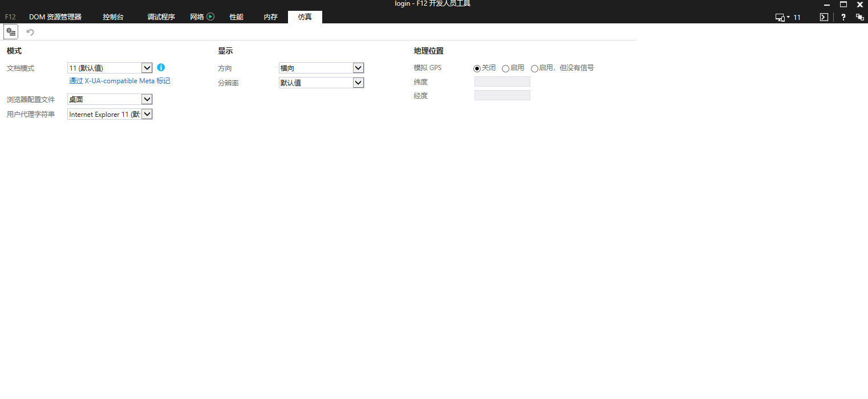868x399 pixels.
Task: Select 启用，但没有信号 for GPS
Action: click(535, 68)
